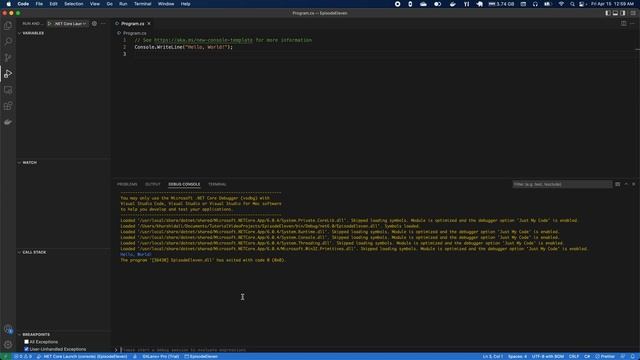
Task: Open the Docker view in activity bar
Action: 8,122
